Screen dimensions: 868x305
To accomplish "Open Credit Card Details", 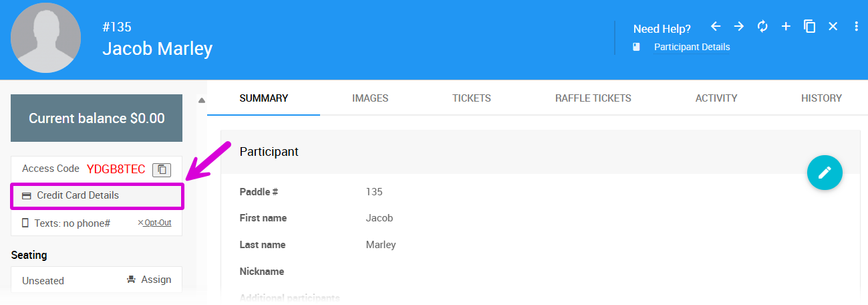I will tap(78, 196).
